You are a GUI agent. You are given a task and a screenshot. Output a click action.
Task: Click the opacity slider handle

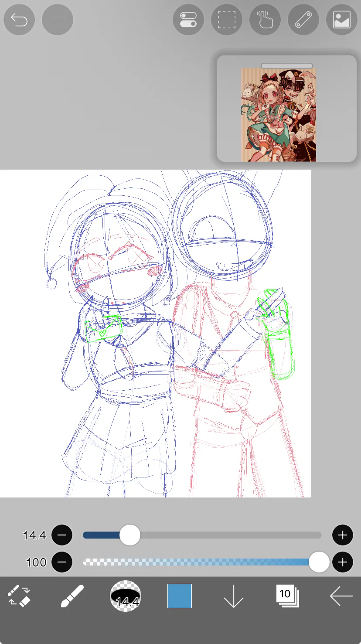pos(319,562)
